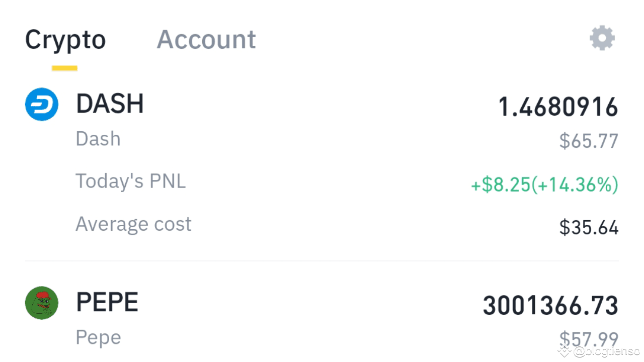Viewport: 644px width, 362px height.
Task: Tap the blue Dash emblem beside DASH
Action: (41, 104)
